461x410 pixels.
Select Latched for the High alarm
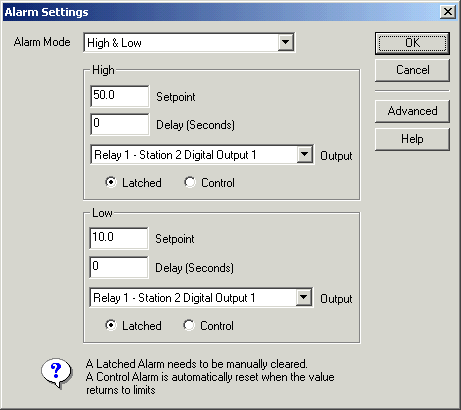coord(111,182)
